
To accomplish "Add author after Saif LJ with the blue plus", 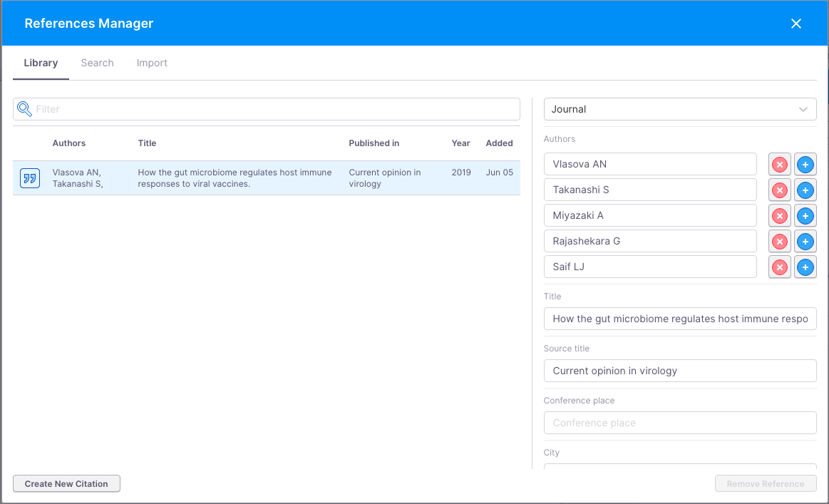I will (x=805, y=267).
